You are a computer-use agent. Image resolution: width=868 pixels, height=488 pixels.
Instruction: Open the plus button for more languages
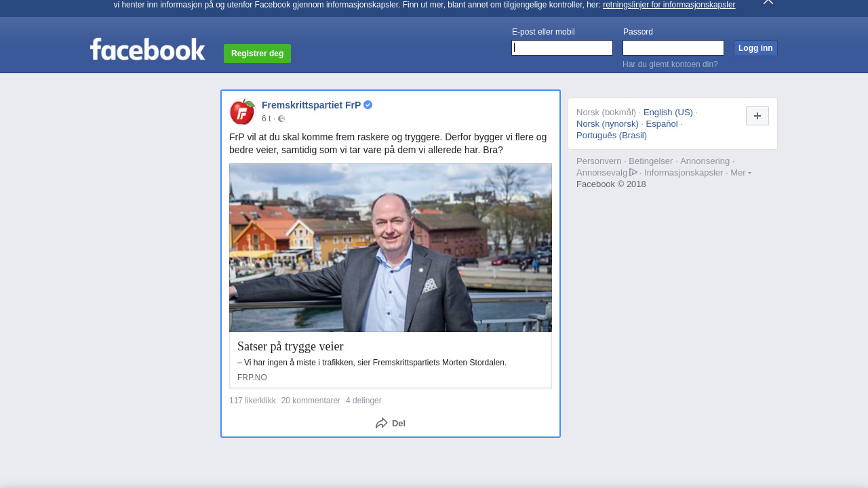pos(757,116)
